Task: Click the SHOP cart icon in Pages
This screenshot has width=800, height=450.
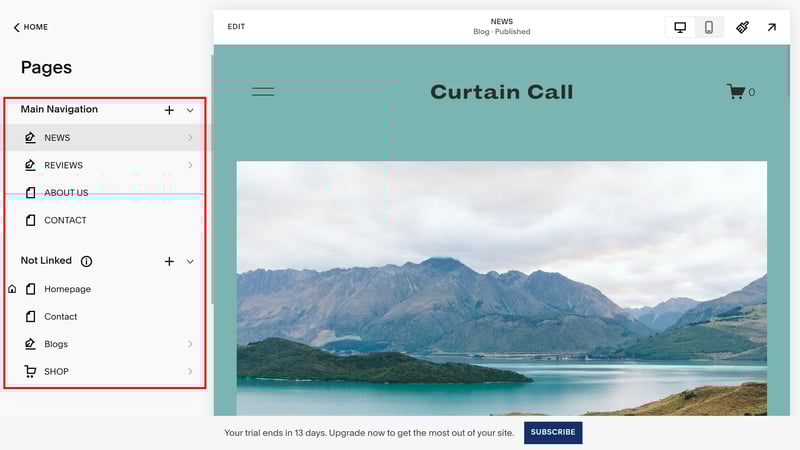Action: [x=30, y=371]
